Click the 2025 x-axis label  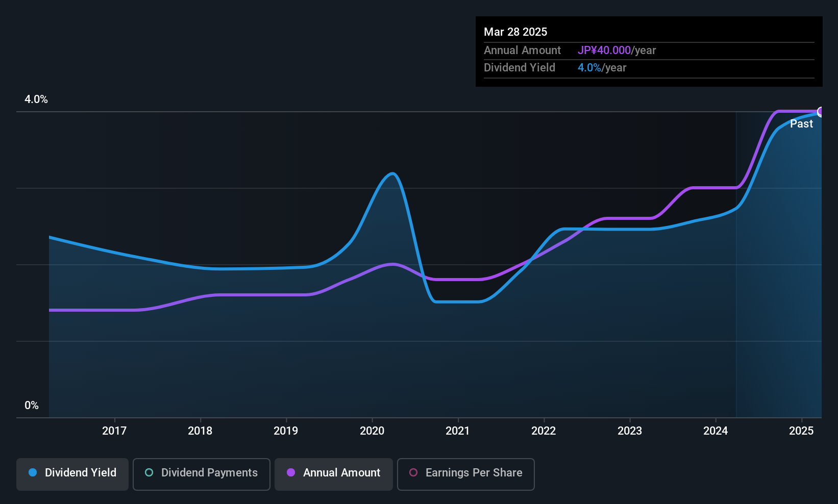point(801,431)
